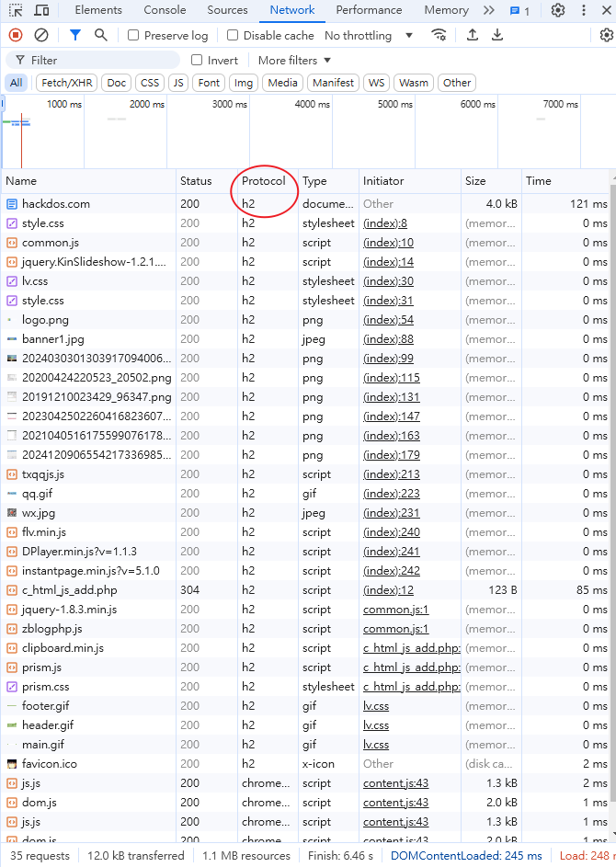Open the No throttling dropdown
616x867 pixels.
pyautogui.click(x=370, y=36)
